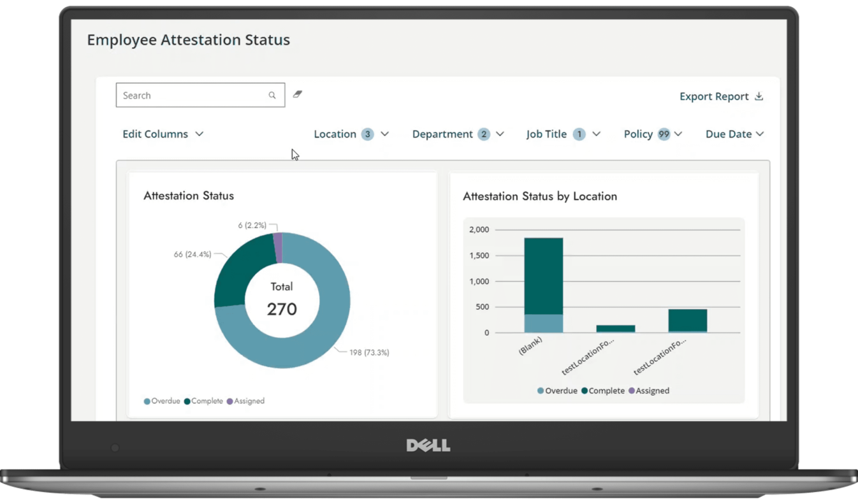Click the download icon beside Export Report

759,96
